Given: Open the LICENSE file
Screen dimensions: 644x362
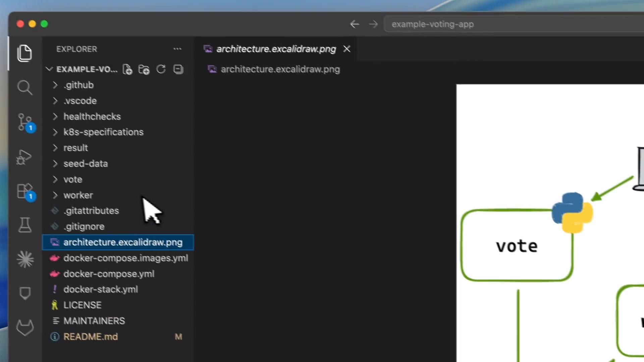Looking at the screenshot, I should [x=118, y=305].
